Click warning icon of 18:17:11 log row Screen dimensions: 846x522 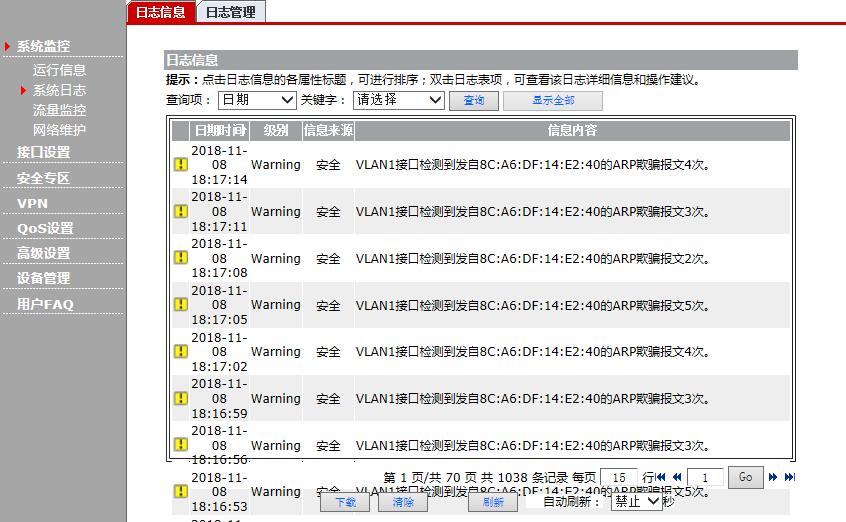point(181,211)
